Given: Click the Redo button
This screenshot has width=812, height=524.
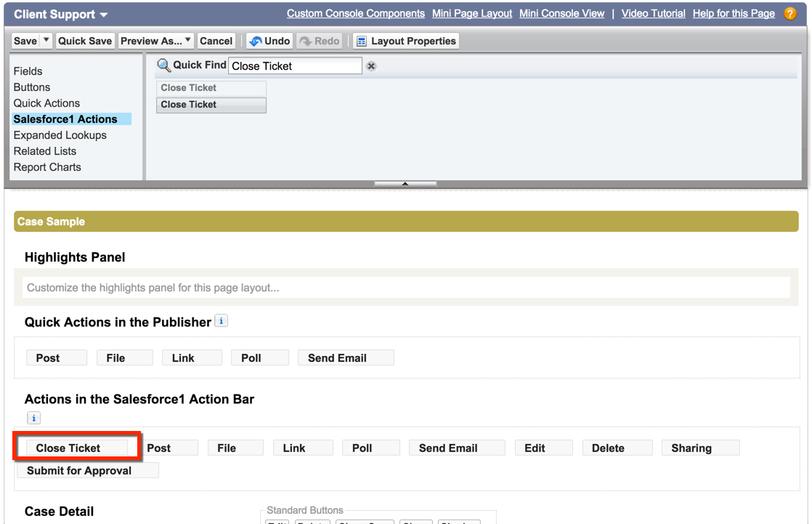Looking at the screenshot, I should point(319,41).
